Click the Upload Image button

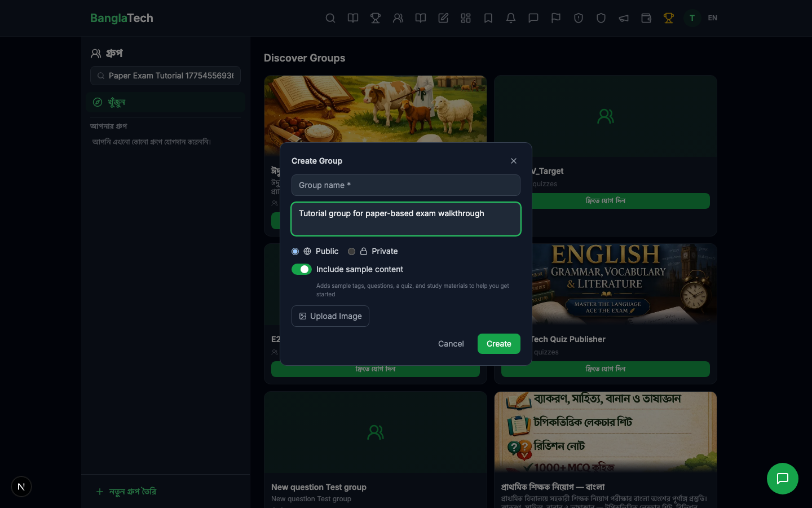pos(330,316)
